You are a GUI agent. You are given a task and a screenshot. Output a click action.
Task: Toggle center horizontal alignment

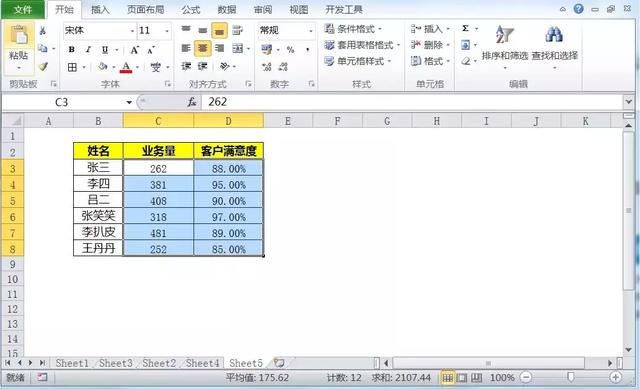[202, 49]
